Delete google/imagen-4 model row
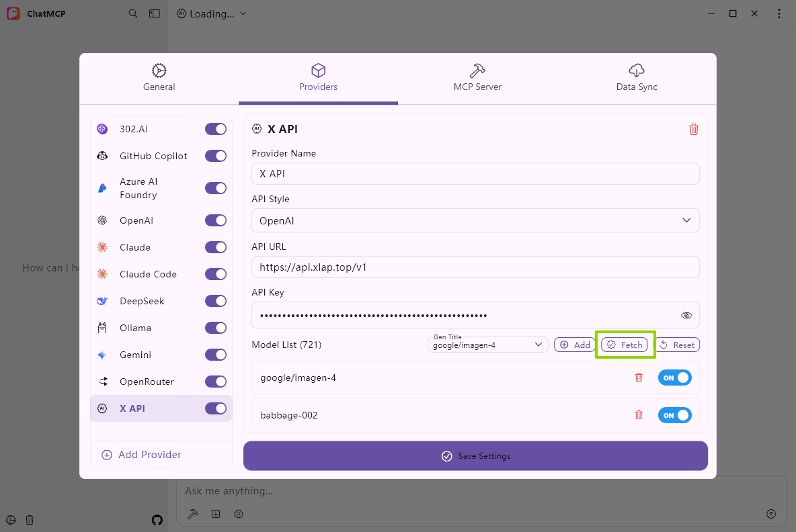Screen dimensions: 796x532 pos(639,378)
